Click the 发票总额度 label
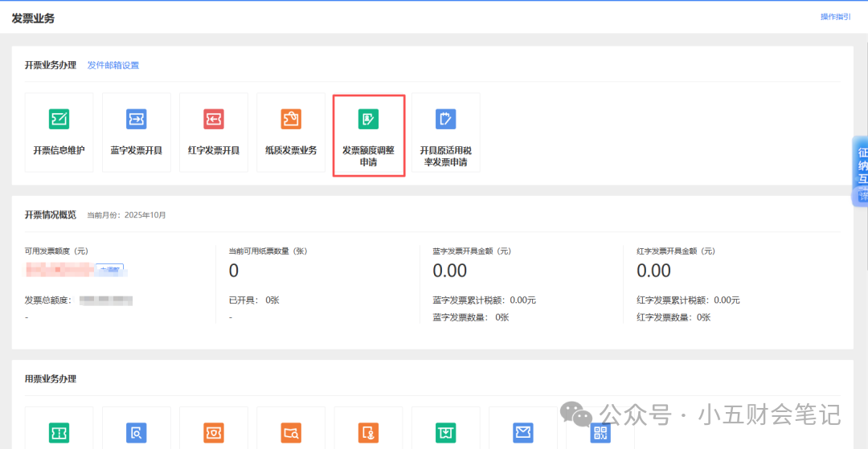The width and height of the screenshot is (868, 449). [x=49, y=301]
